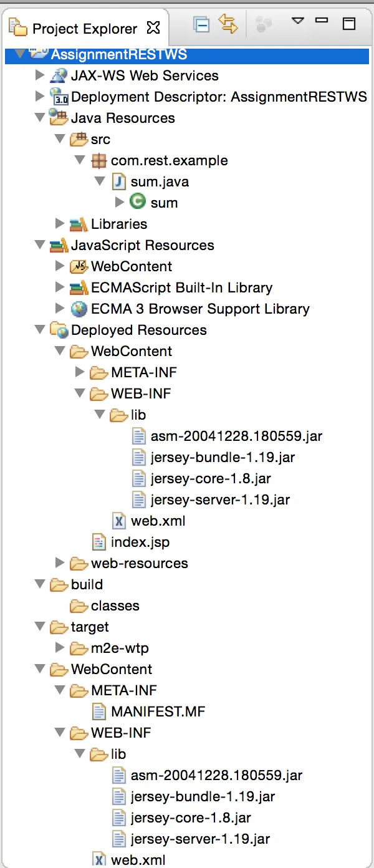Image resolution: width=374 pixels, height=868 pixels.
Task: Click the Collapse All toolbar icon
Action: tap(201, 24)
